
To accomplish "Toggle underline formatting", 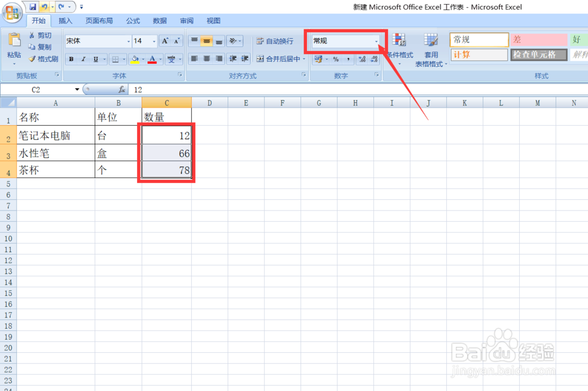I will pos(96,59).
